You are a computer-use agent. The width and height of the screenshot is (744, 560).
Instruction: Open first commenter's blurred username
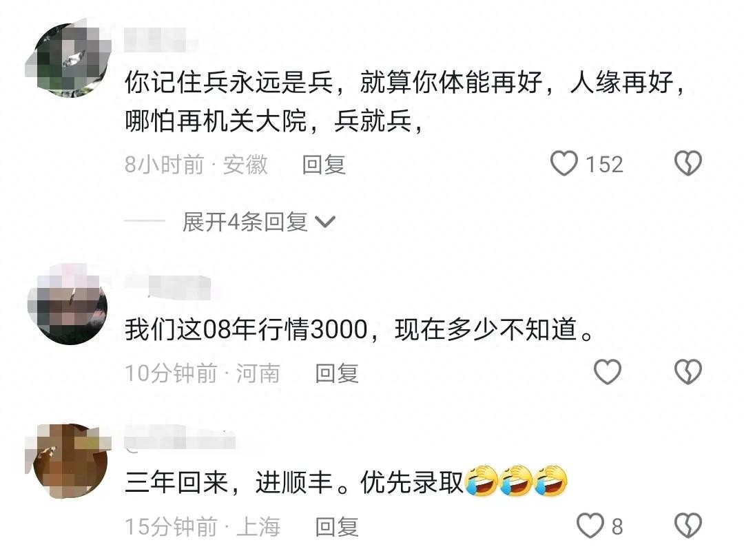161,40
